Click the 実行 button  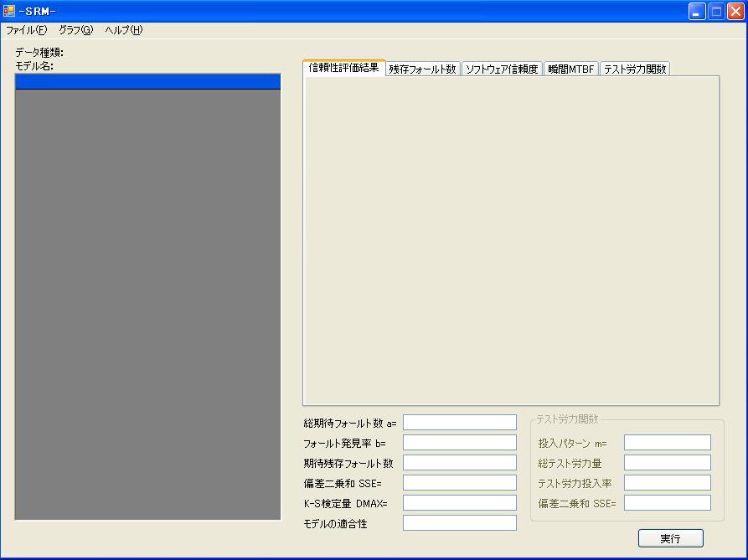(670, 538)
